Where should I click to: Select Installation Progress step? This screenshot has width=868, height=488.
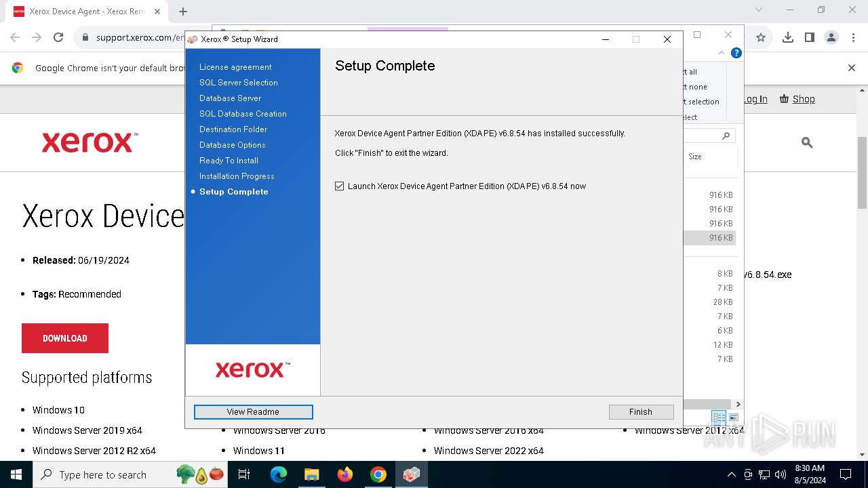click(237, 176)
